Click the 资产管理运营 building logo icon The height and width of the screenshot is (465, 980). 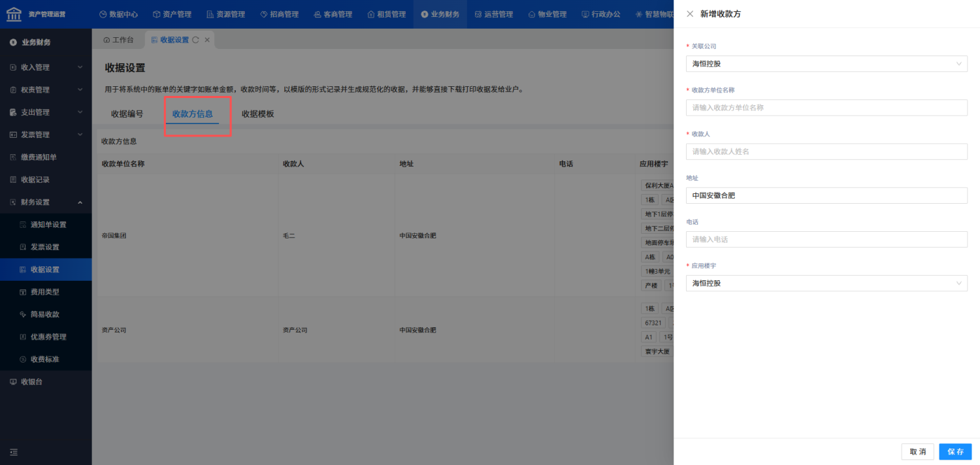[14, 14]
